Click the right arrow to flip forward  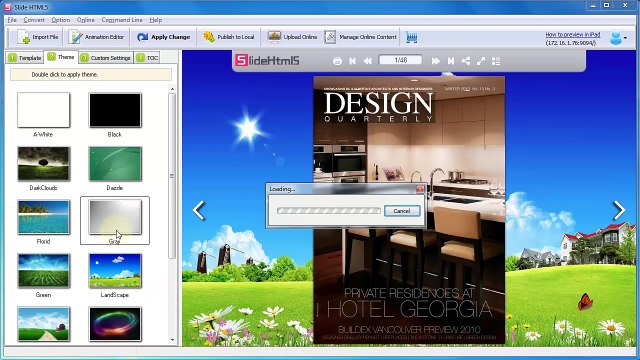click(x=619, y=211)
